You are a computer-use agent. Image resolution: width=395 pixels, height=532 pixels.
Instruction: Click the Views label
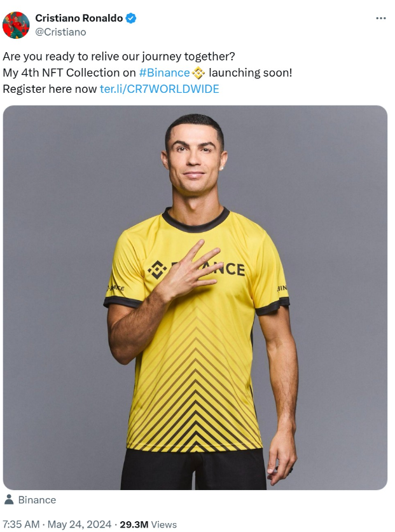[x=163, y=524]
